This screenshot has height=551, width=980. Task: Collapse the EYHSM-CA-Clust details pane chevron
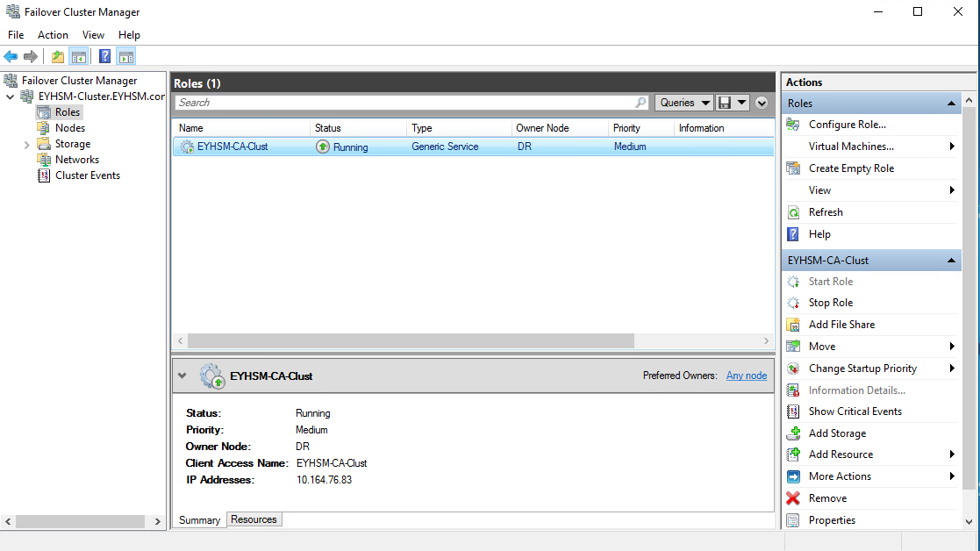182,376
